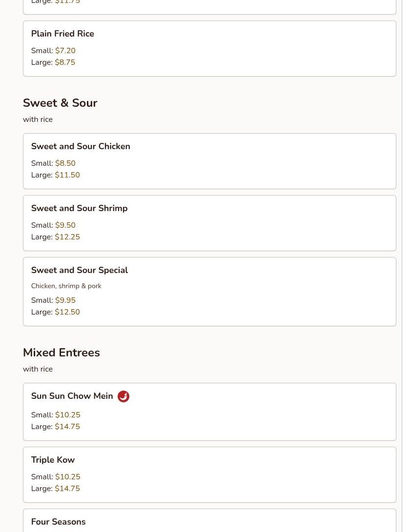The height and width of the screenshot is (532, 412).
Task: Open Sweet and Sour Special item
Action: [x=79, y=271]
